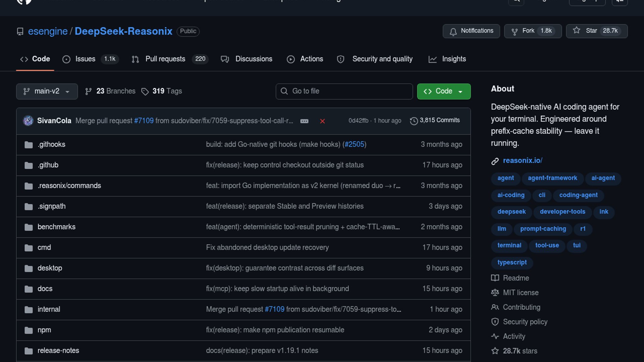Screen dimensions: 644x362
Task: Open the Readme link in About
Action: [x=510, y=278]
